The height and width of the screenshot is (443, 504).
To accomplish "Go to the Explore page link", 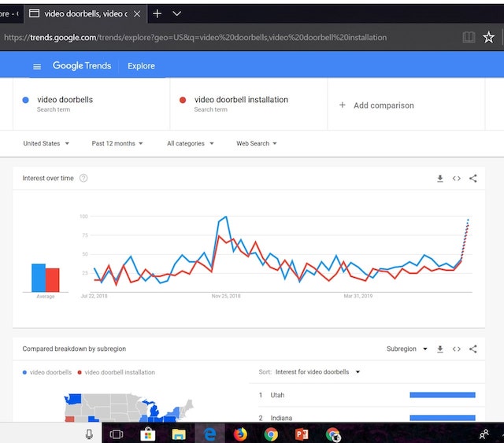I will 141,66.
